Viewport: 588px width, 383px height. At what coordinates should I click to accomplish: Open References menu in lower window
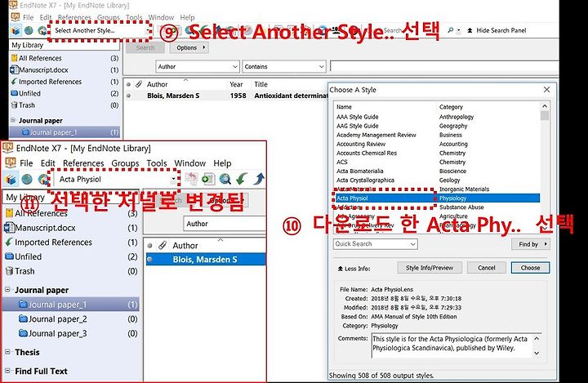(x=83, y=163)
